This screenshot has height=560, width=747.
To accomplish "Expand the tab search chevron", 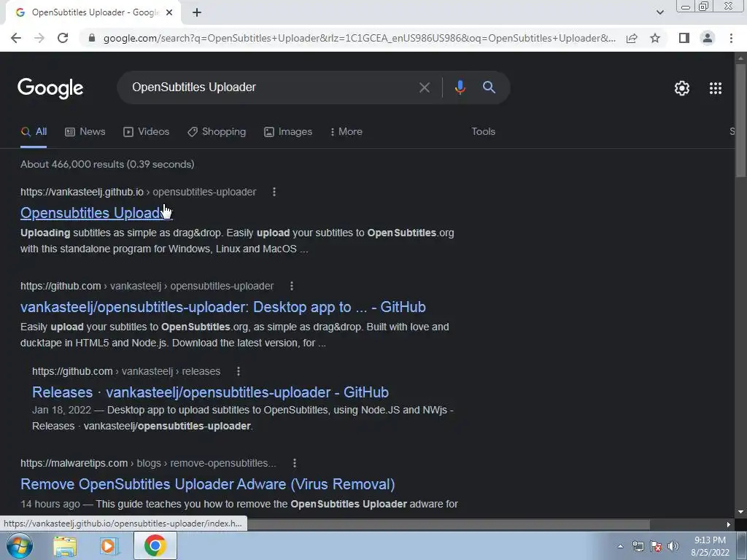I will coord(659,12).
